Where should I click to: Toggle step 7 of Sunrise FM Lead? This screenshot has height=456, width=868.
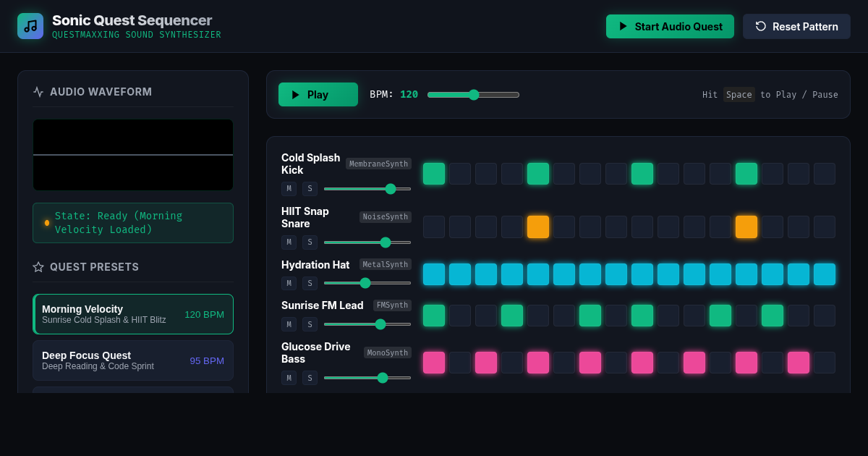coord(590,316)
